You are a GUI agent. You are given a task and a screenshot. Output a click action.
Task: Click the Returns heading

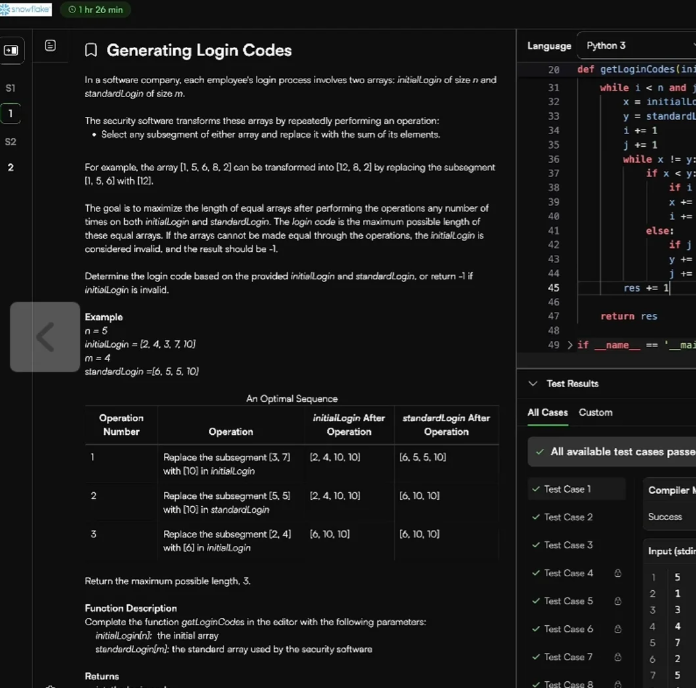point(102,676)
